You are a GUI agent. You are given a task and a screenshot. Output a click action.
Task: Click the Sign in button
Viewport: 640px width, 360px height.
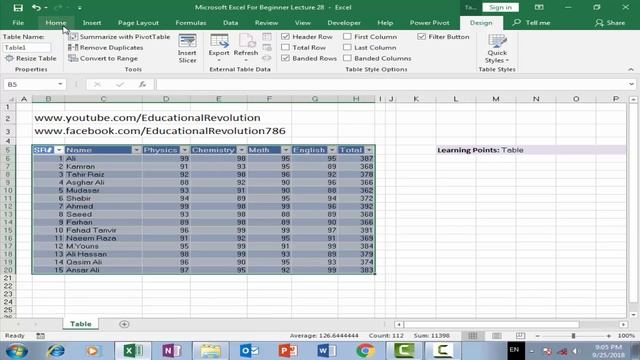[x=500, y=7]
